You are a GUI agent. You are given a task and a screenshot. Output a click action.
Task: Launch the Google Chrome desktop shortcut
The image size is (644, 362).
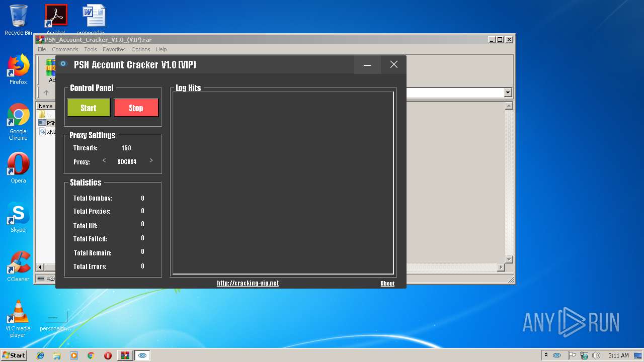[18, 121]
